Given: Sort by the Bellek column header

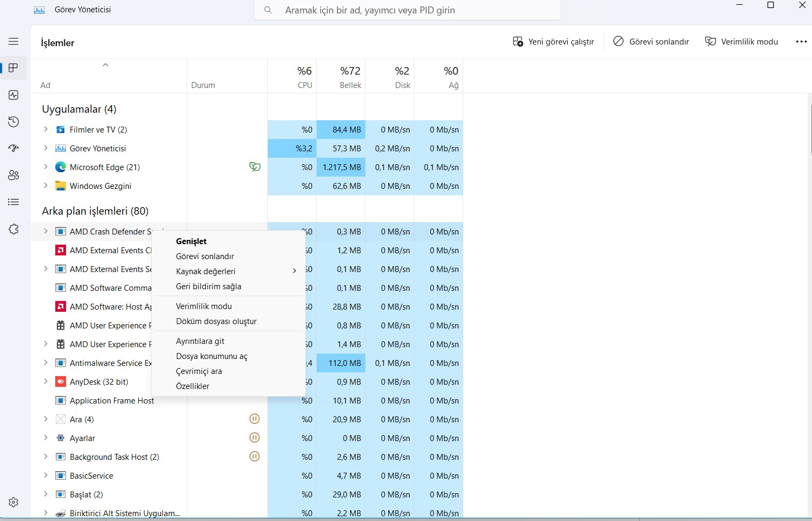Looking at the screenshot, I should tap(341, 76).
